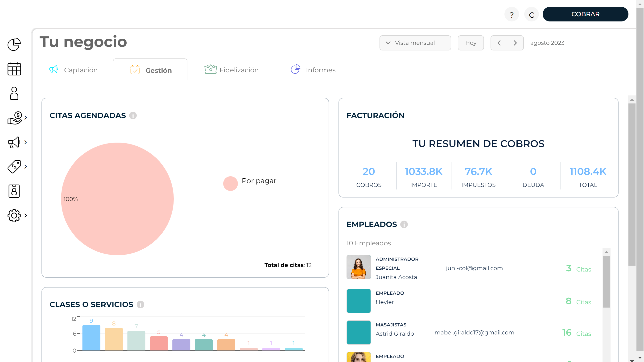Screen dimensions: 644x362
Task: Expand the marketing sidebar submenu chevron
Action: pos(25,142)
